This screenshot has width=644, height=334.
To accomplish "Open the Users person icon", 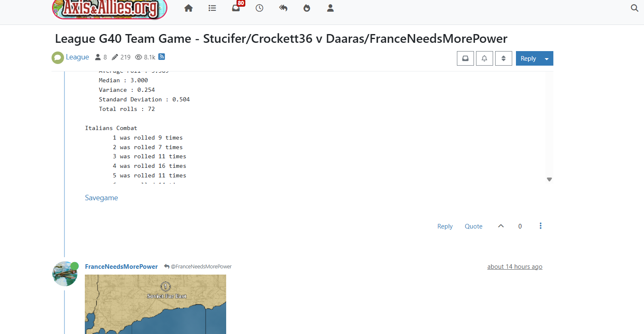I will point(331,8).
